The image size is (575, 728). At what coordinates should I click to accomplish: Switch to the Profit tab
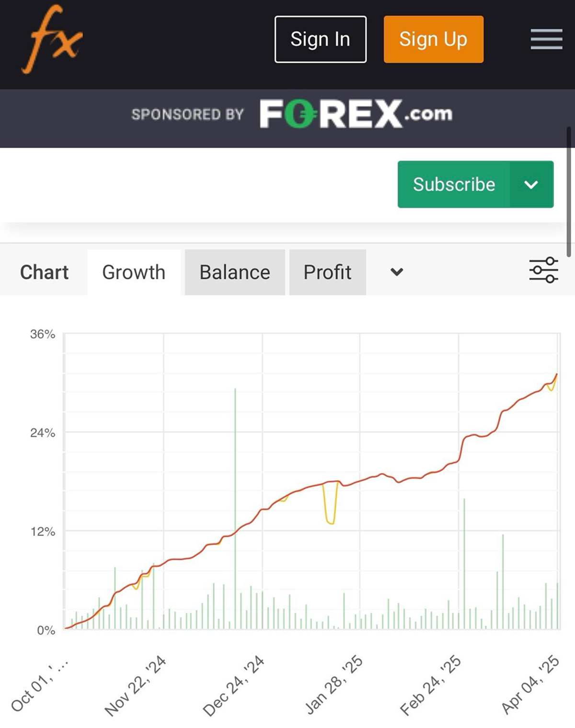point(328,272)
